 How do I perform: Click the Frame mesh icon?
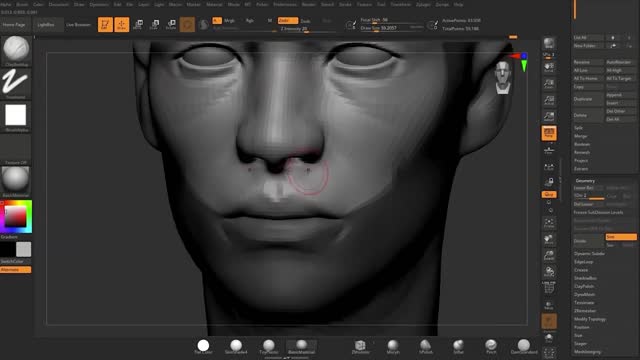[549, 223]
